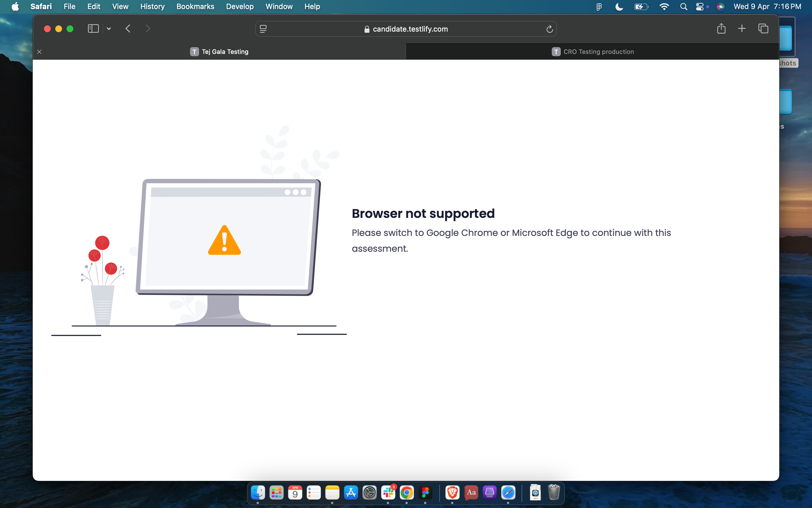Open Finder from the Dock

coord(258,492)
